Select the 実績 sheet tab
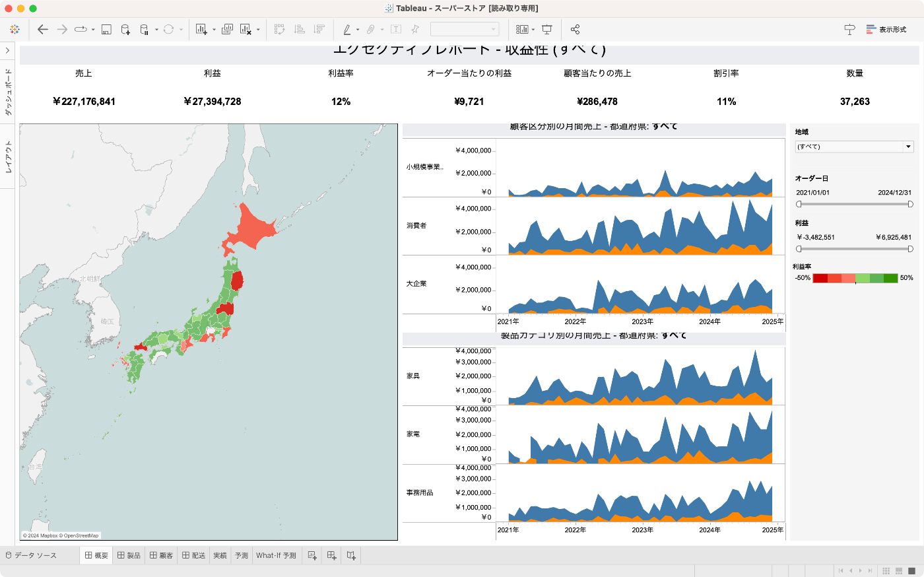This screenshot has height=577, width=924. coord(220,556)
